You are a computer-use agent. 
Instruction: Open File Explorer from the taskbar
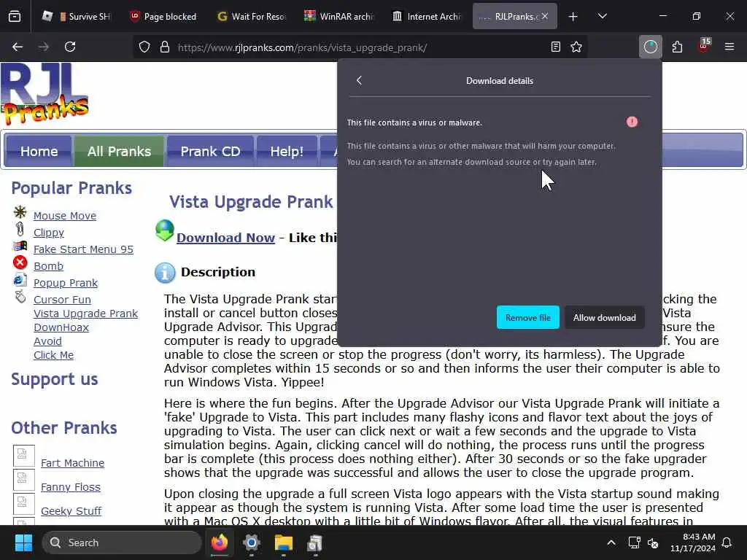(284, 542)
